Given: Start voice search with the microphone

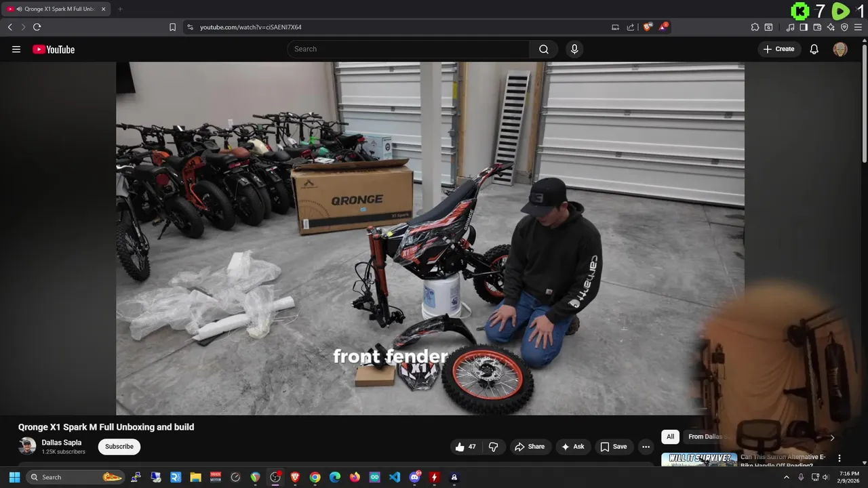Looking at the screenshot, I should 574,49.
